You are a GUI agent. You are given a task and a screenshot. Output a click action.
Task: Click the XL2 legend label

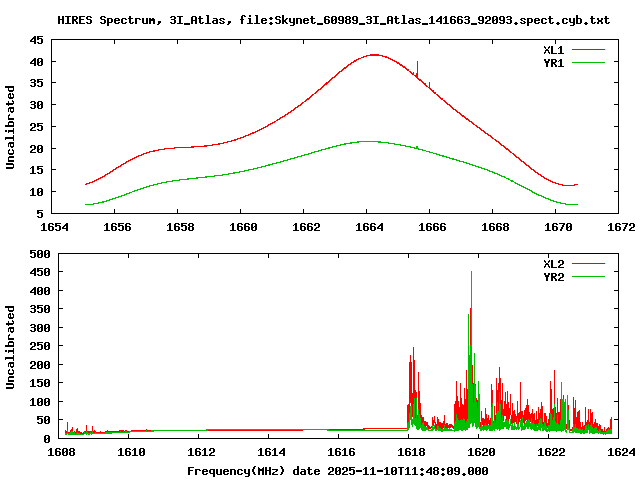click(x=554, y=264)
